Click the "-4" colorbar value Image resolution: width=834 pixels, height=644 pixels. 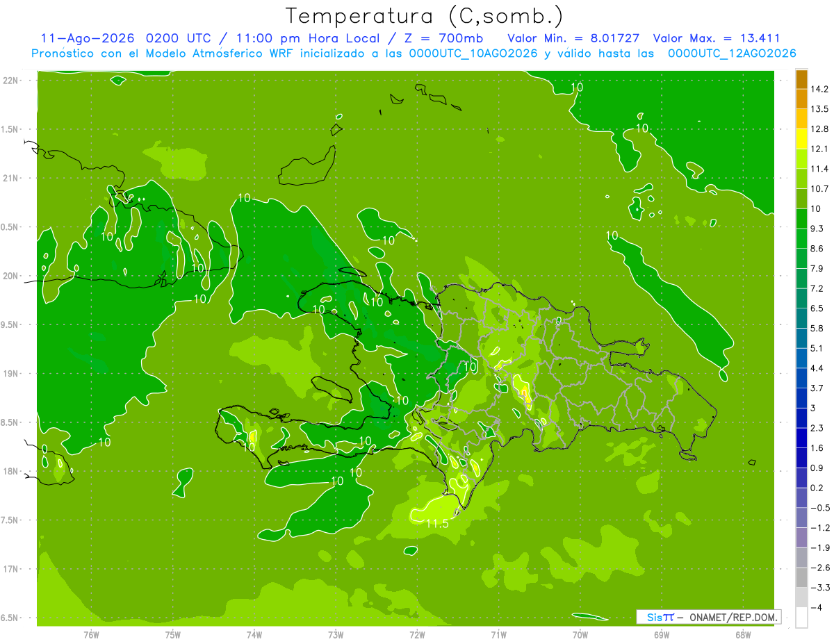click(x=818, y=608)
